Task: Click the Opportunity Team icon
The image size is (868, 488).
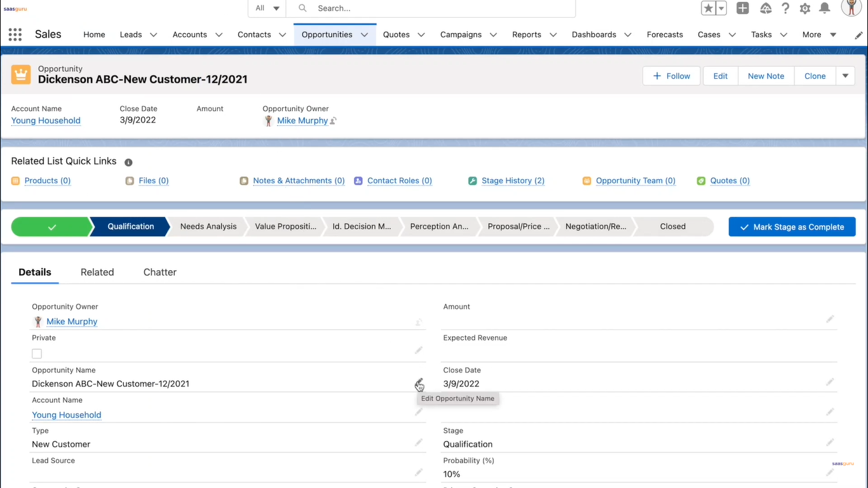Action: point(587,181)
